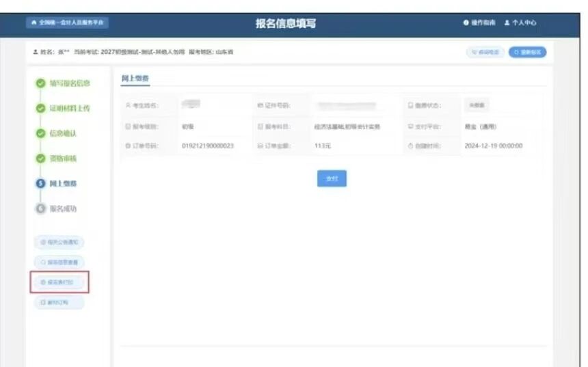Image resolution: width=588 pixels, height=367 pixels.
Task: Click the 重新报名 button
Action: point(527,52)
